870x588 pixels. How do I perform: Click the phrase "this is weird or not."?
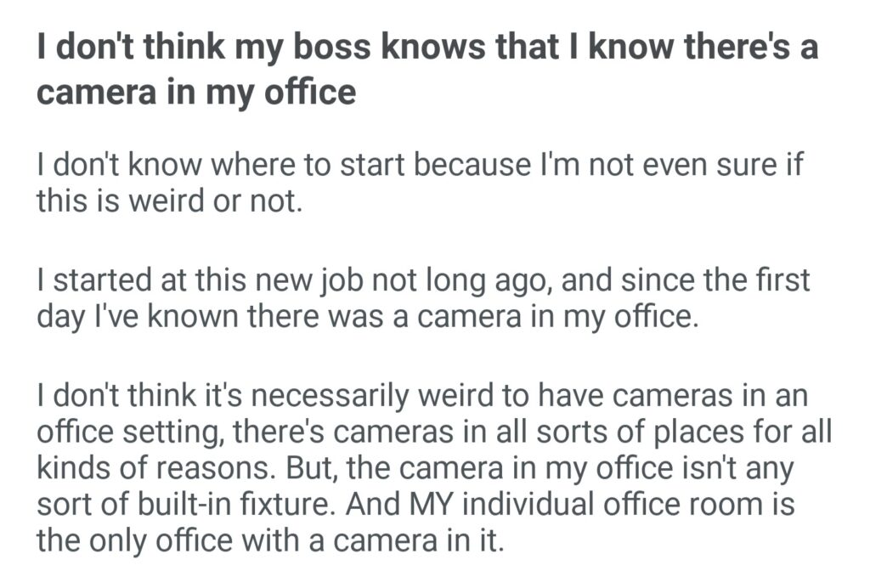pos(169,201)
